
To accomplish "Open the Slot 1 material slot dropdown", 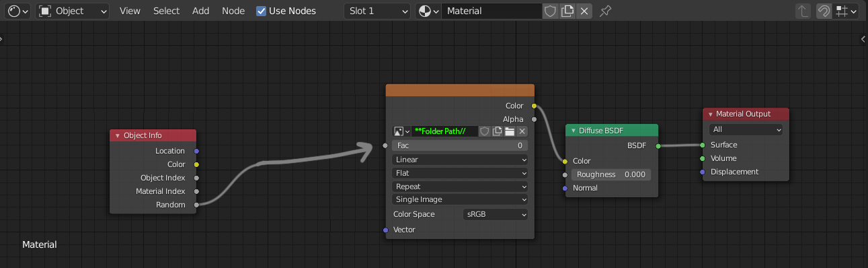I will click(377, 11).
